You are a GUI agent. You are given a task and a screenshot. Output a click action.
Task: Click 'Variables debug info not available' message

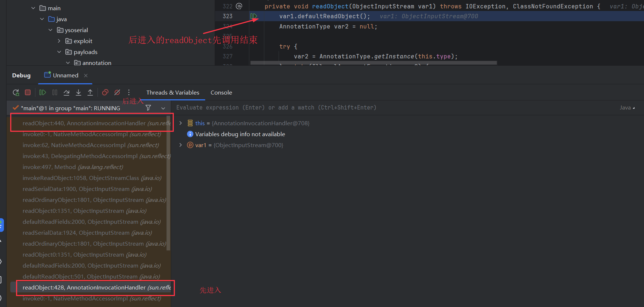point(240,134)
